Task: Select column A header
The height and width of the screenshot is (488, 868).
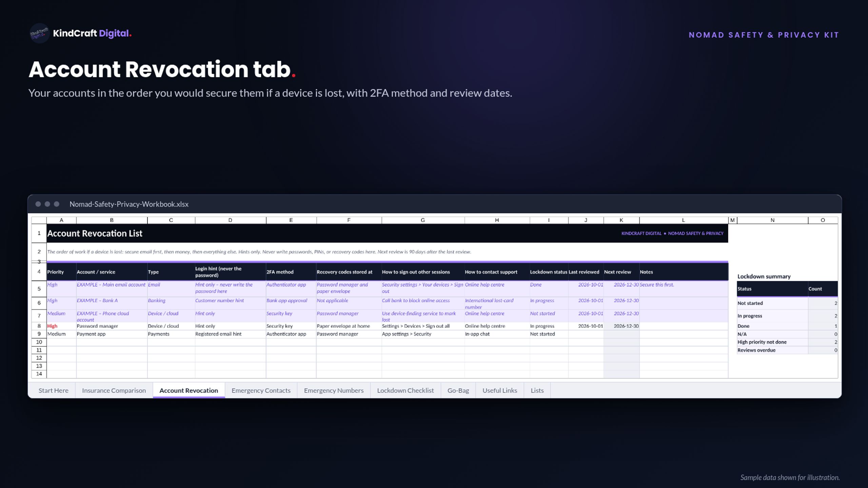Action: coord(61,220)
